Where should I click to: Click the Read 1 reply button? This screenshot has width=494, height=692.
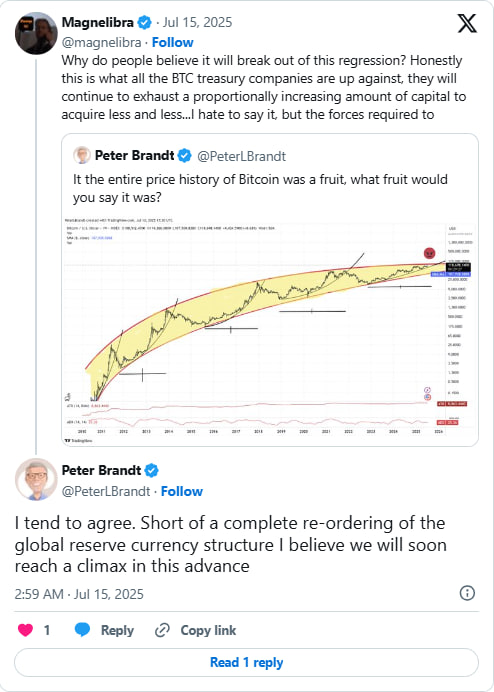pos(246,662)
